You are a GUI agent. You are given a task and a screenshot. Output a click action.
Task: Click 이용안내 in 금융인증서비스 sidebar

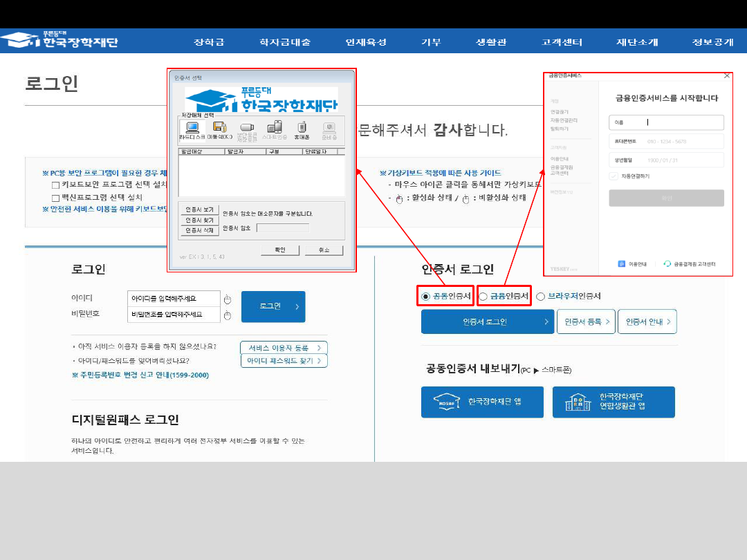[x=560, y=159]
